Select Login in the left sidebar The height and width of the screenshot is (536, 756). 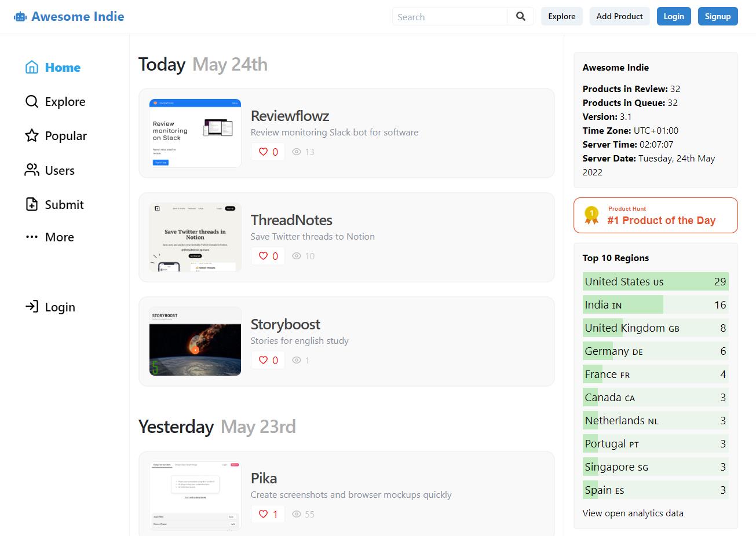pyautogui.click(x=50, y=307)
